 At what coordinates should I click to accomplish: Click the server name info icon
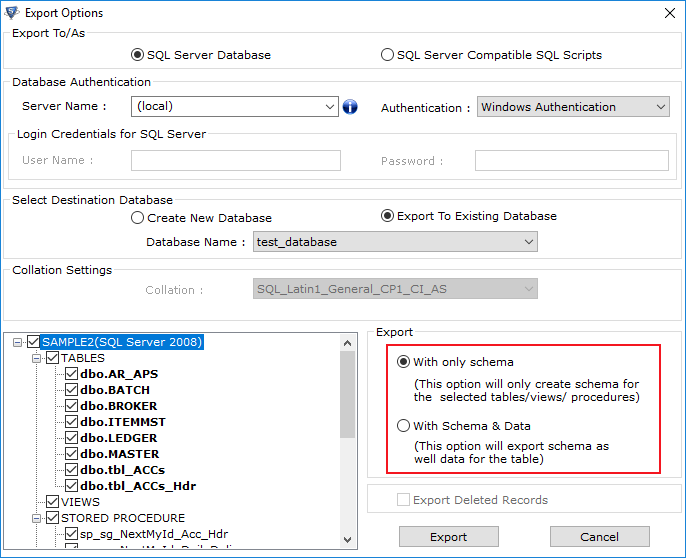click(350, 106)
